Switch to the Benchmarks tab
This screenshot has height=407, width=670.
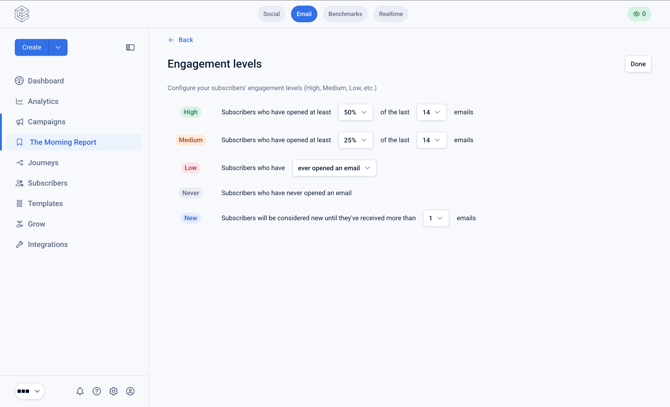(345, 14)
